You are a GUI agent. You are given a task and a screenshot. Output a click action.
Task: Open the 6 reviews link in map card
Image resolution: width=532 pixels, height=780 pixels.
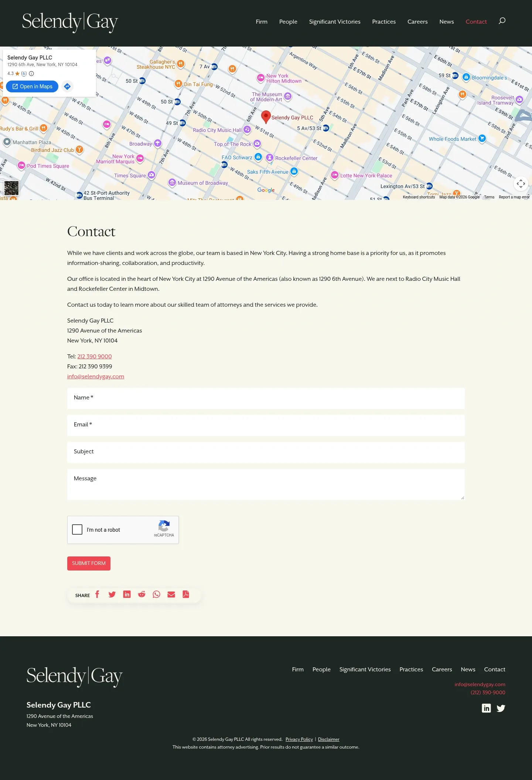24,74
